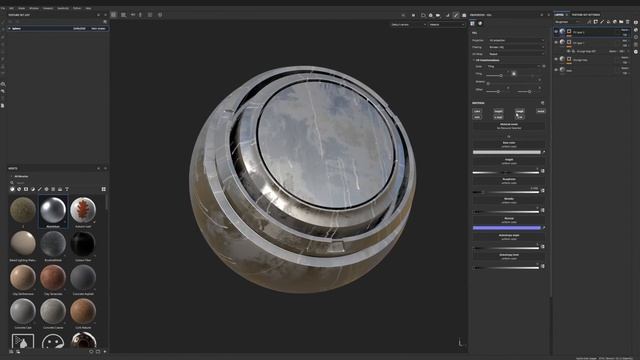This screenshot has width=640, height=360.
Task: Select the round material icon in Properties
Action: point(480,24)
